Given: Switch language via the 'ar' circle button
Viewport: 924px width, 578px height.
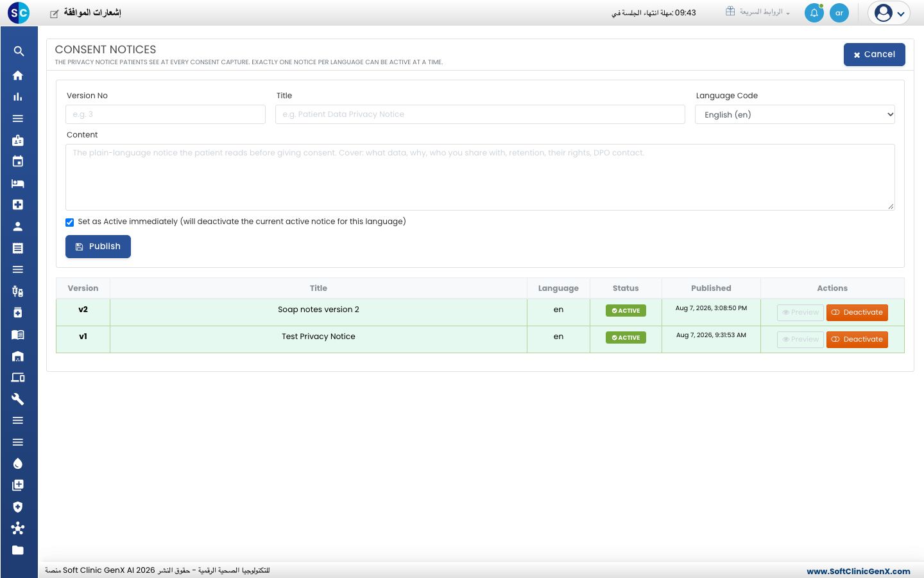Looking at the screenshot, I should click(839, 13).
